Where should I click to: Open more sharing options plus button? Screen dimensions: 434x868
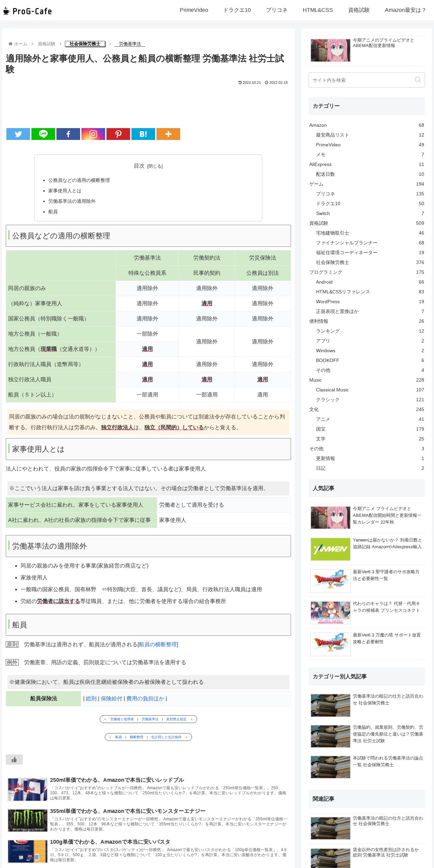(x=168, y=134)
